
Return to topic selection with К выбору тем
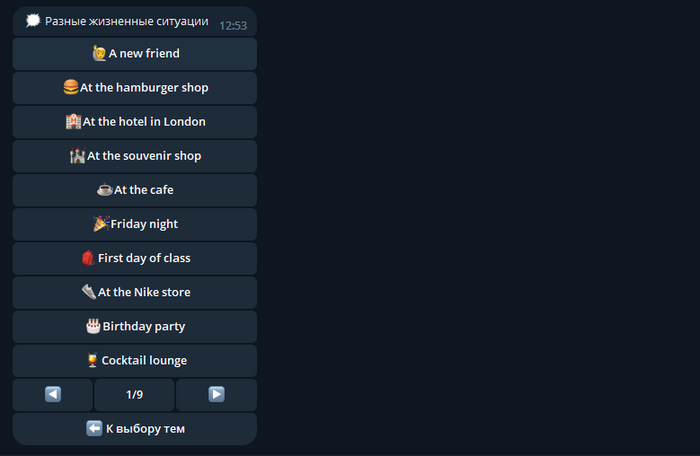coord(135,429)
